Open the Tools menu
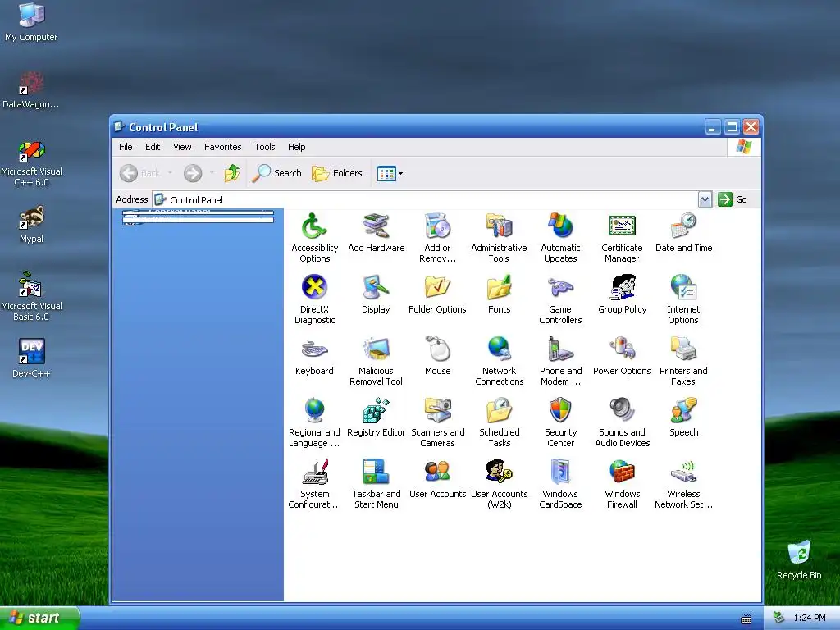 pos(265,147)
